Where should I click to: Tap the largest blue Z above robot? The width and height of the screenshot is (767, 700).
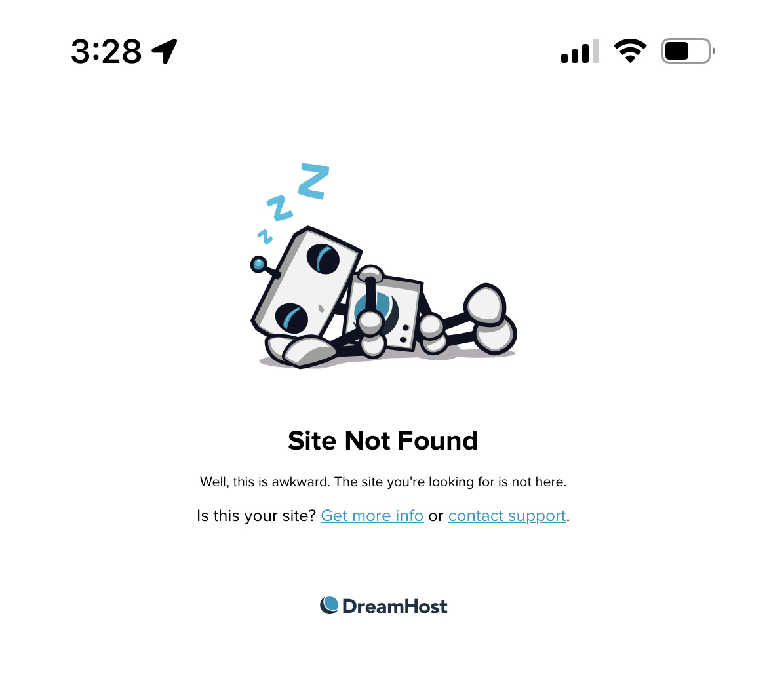tap(313, 181)
